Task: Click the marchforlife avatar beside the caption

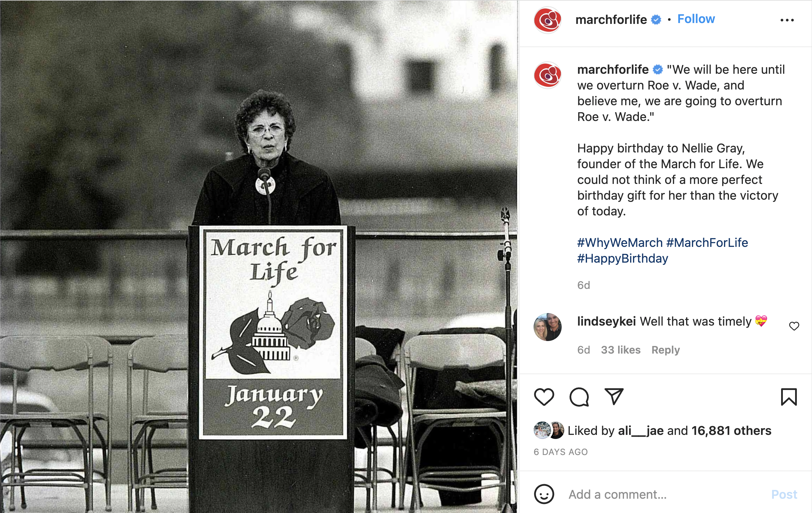Action: pyautogui.click(x=548, y=75)
